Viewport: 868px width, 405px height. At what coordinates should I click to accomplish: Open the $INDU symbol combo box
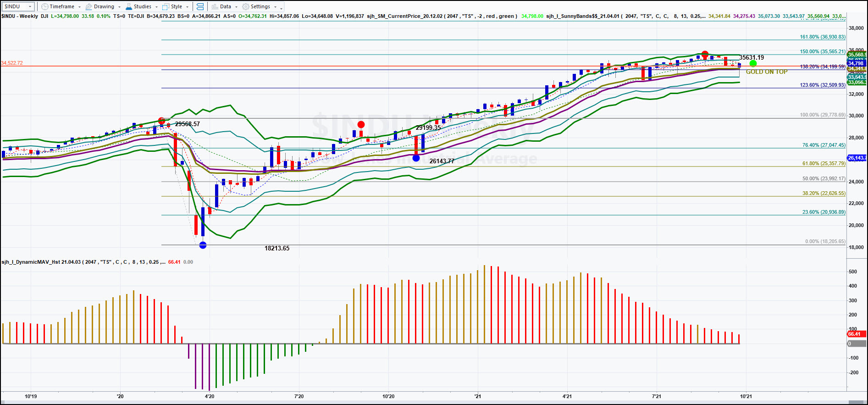[18, 6]
